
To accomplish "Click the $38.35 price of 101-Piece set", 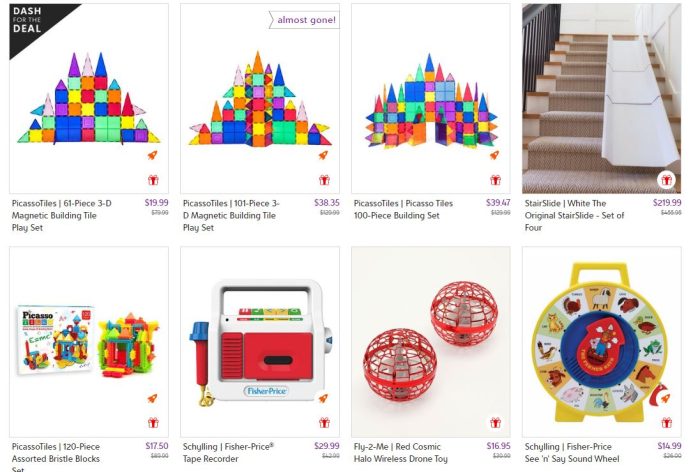I will coord(327,203).
